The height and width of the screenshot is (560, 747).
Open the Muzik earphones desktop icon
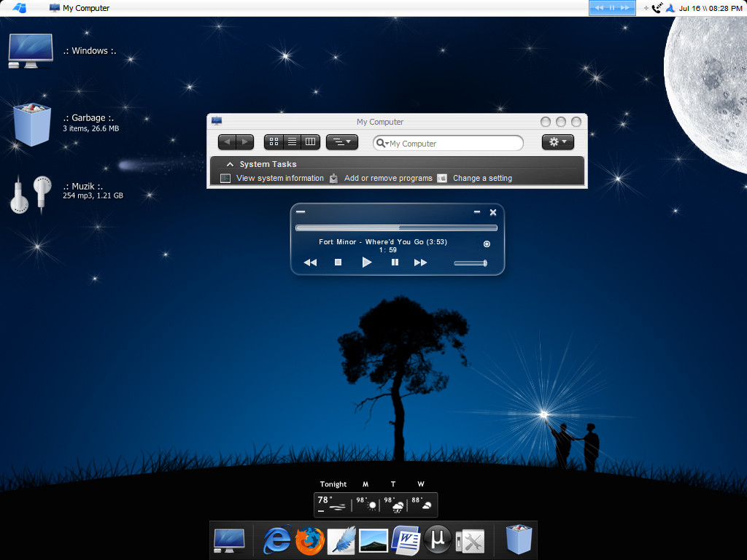(x=31, y=195)
